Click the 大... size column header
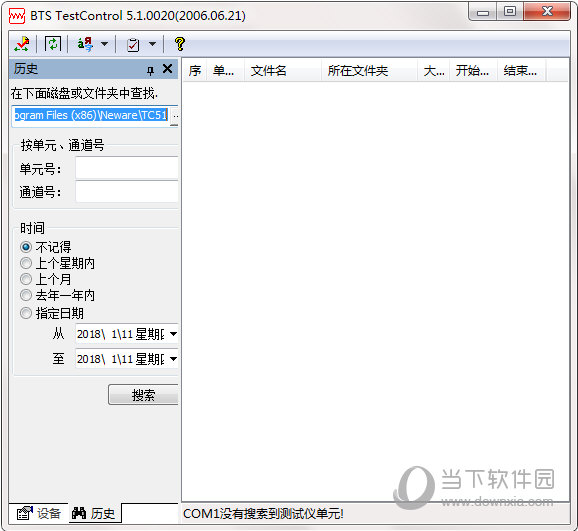 pos(434,70)
